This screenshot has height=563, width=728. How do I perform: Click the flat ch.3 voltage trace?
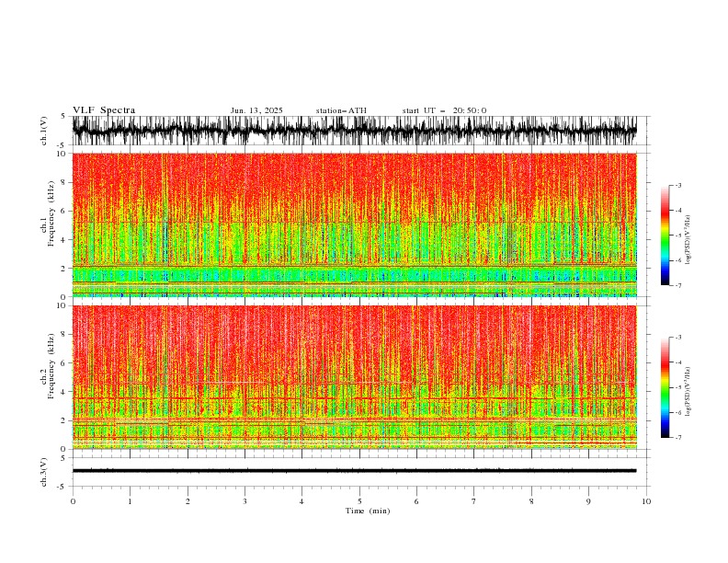click(354, 471)
